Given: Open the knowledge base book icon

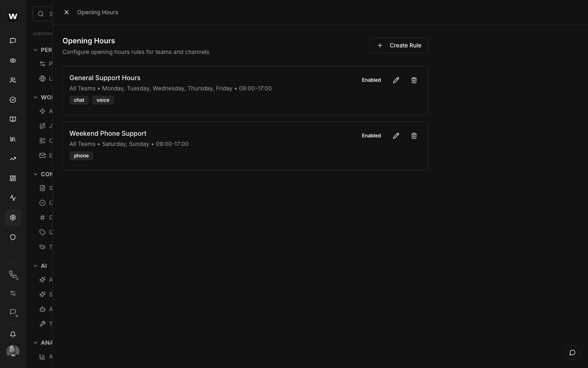Looking at the screenshot, I should click(x=13, y=119).
